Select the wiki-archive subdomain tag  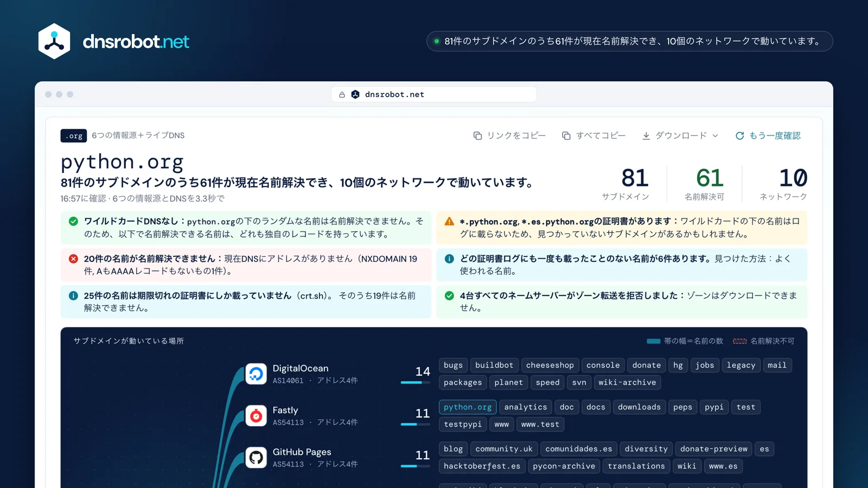tap(627, 383)
